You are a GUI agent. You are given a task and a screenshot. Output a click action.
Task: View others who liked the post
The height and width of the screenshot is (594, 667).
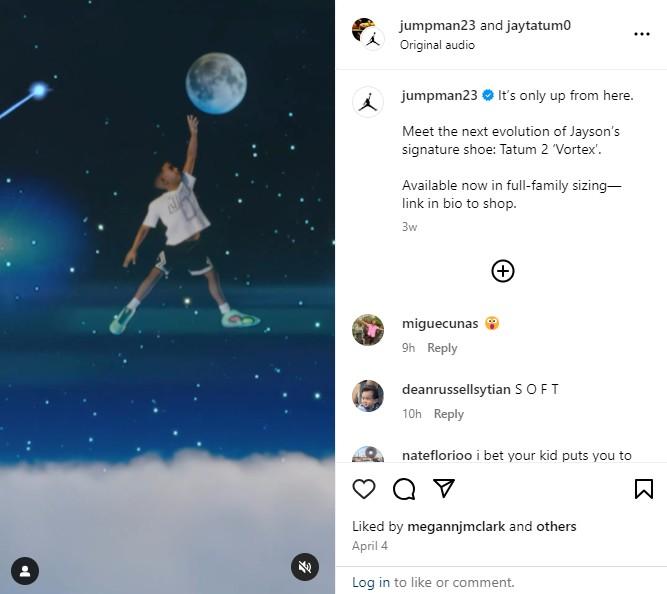point(556,526)
